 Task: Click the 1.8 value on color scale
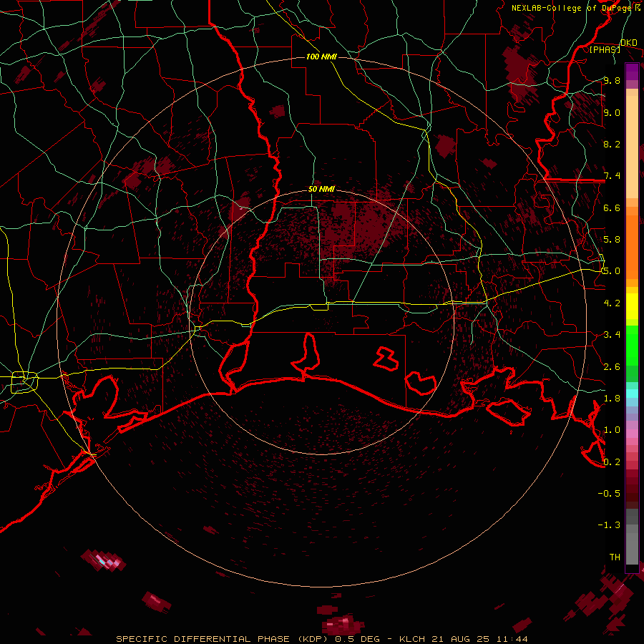point(612,399)
